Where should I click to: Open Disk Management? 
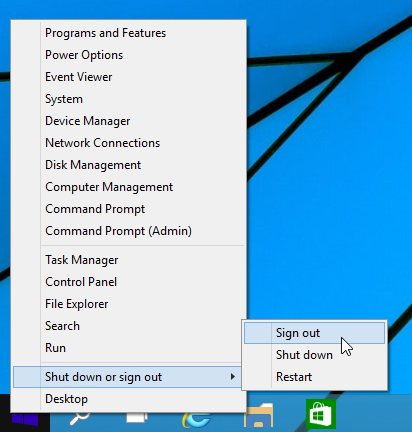tap(129, 165)
